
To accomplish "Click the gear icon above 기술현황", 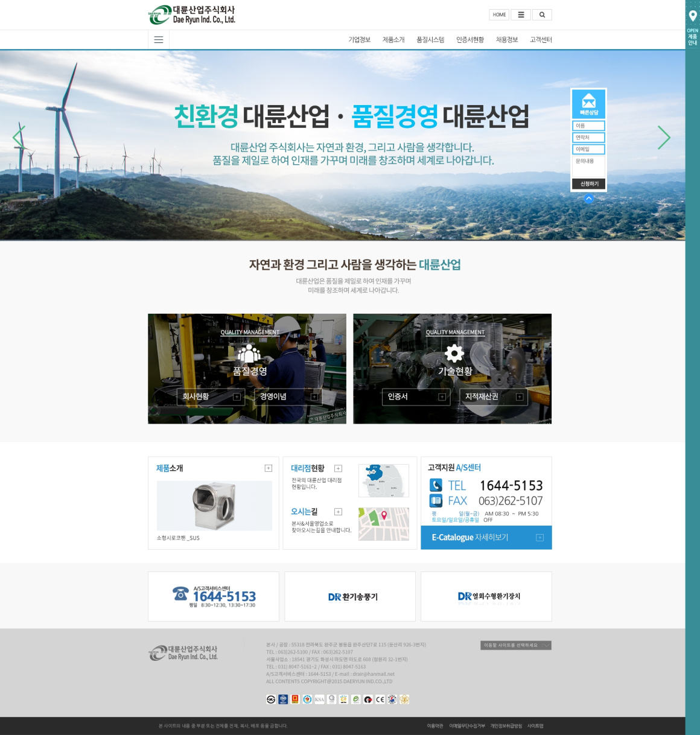I will click(x=454, y=353).
